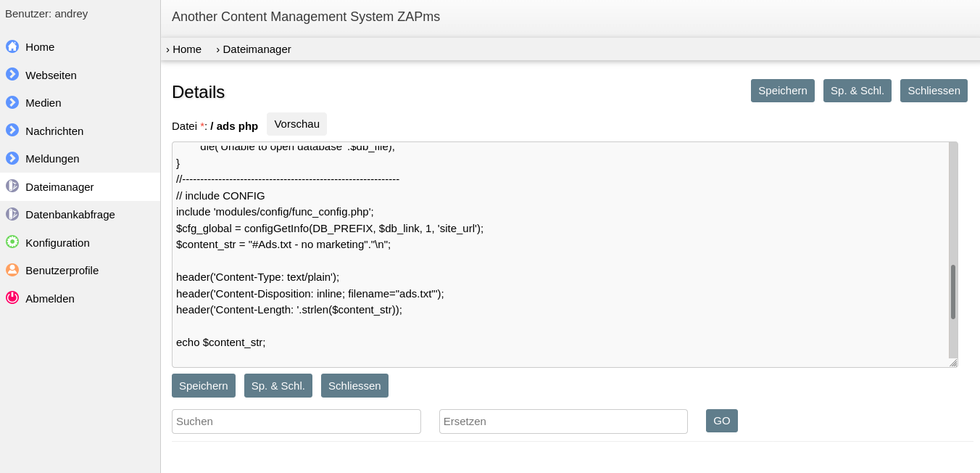Click the Home breadcrumb link
The image size is (980, 473).
pos(183,49)
